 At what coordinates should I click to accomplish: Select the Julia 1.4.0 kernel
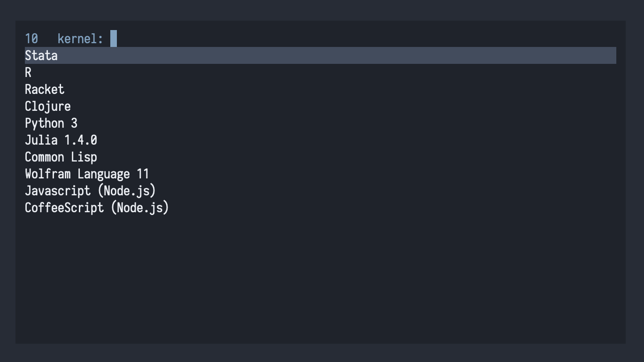pyautogui.click(x=61, y=140)
